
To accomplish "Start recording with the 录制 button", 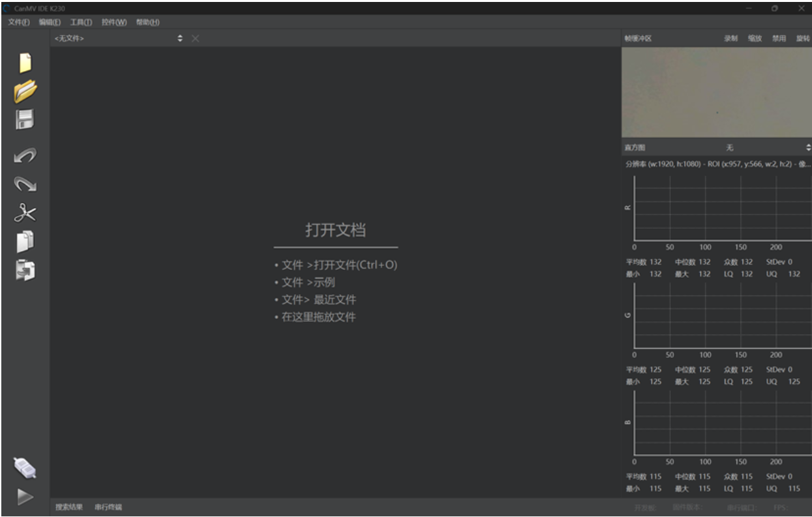I will click(730, 38).
